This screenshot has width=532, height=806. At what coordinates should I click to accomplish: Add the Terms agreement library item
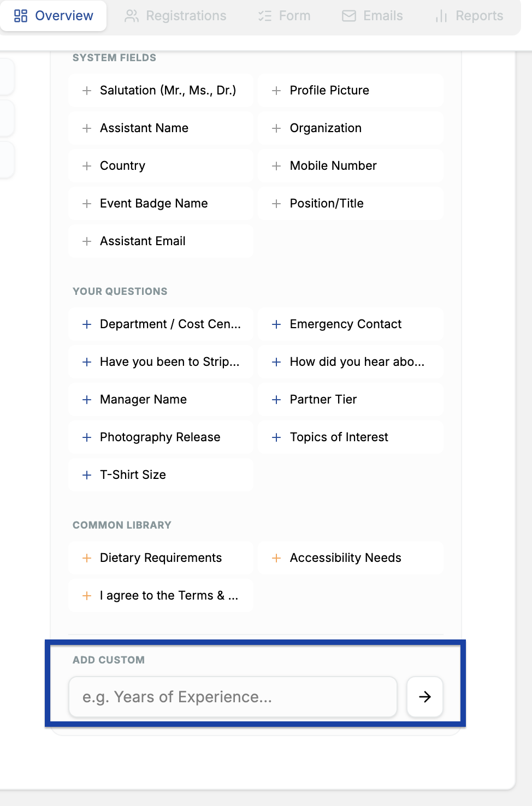click(161, 596)
